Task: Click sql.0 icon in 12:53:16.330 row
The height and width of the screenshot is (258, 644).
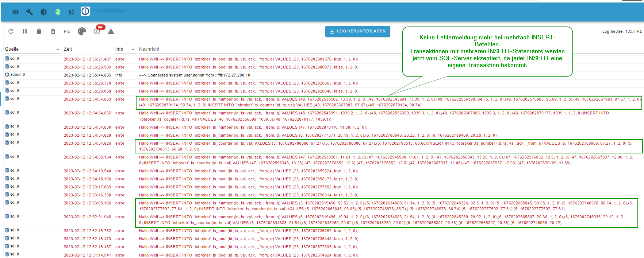Action: 7,195
